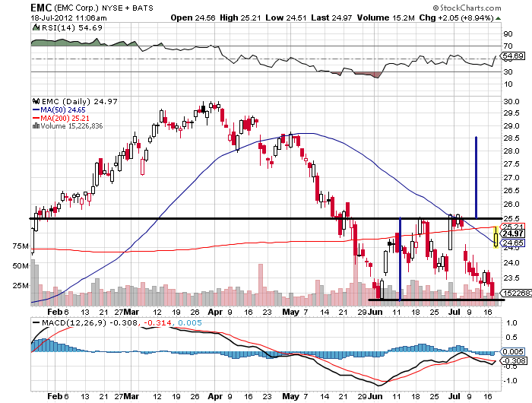Click the RSI indicator icon

click(x=36, y=27)
